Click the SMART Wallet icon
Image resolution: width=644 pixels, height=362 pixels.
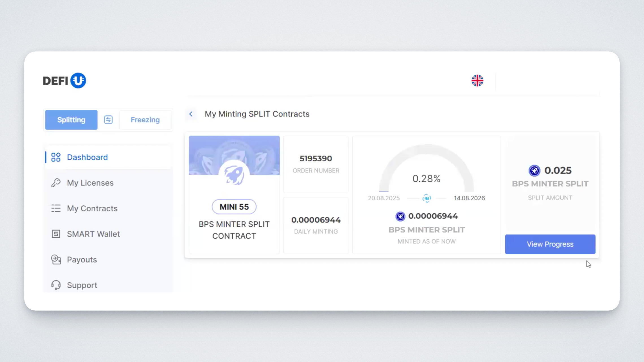pyautogui.click(x=56, y=234)
